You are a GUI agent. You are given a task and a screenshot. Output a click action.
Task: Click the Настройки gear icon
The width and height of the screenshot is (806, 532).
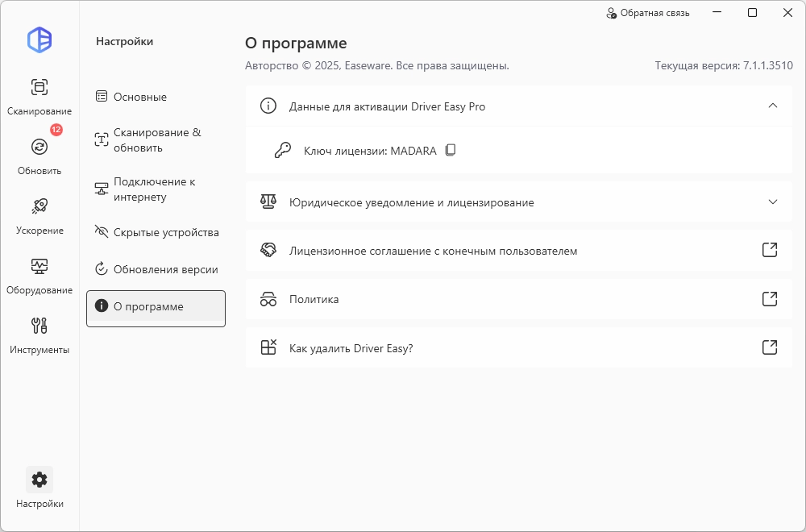39,480
